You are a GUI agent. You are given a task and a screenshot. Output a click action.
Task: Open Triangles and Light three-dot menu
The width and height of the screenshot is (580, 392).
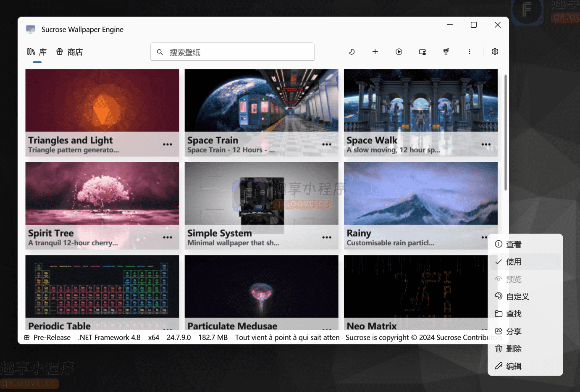[168, 145]
